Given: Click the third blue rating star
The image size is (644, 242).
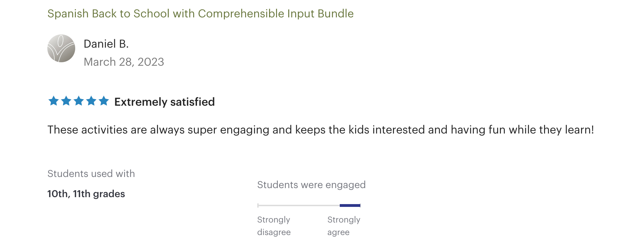Looking at the screenshot, I should click(x=79, y=101).
